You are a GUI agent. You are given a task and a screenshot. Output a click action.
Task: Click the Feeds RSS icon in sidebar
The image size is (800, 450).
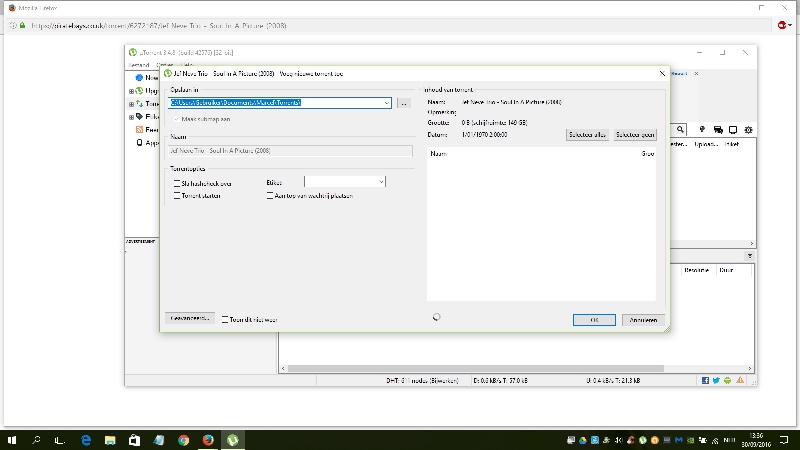coord(139,130)
